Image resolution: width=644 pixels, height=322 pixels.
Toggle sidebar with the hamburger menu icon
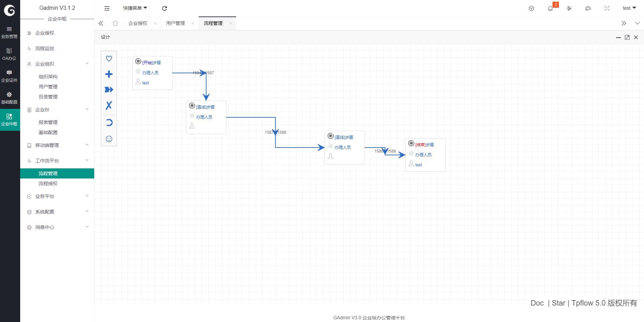coord(107,8)
